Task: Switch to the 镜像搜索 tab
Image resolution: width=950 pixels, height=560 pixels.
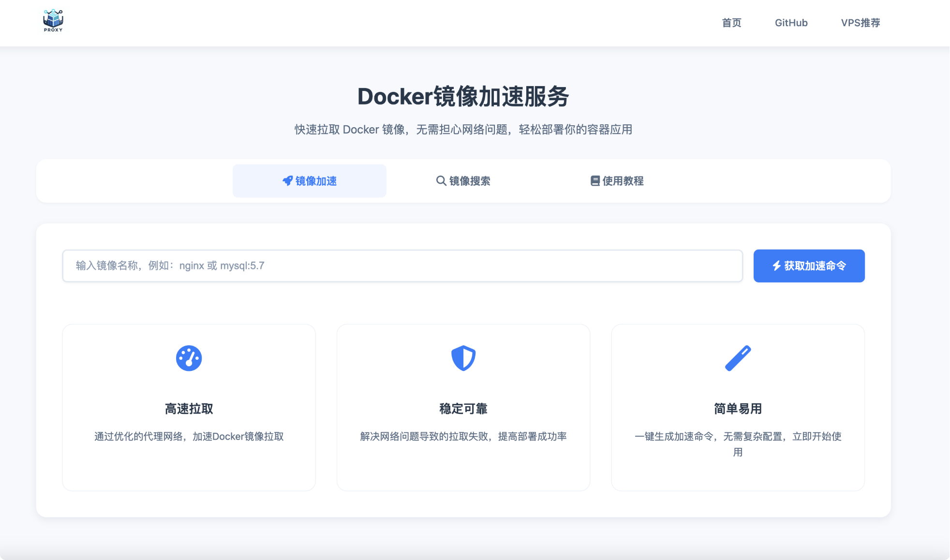Action: pyautogui.click(x=463, y=181)
